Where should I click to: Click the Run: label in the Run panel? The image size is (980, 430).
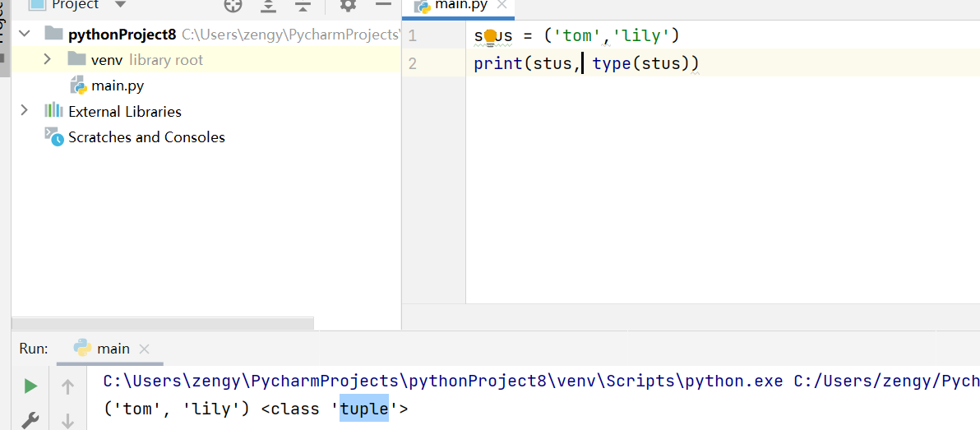33,349
